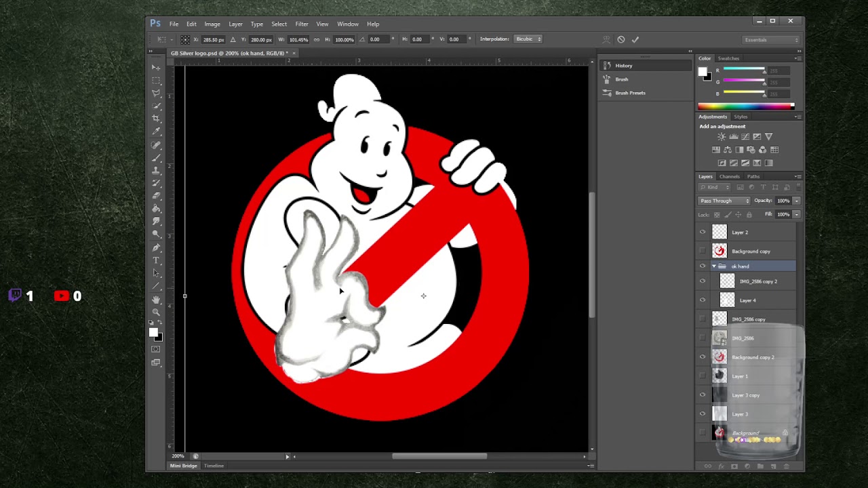Select the Smudge tool
868x488 pixels.
[156, 222]
